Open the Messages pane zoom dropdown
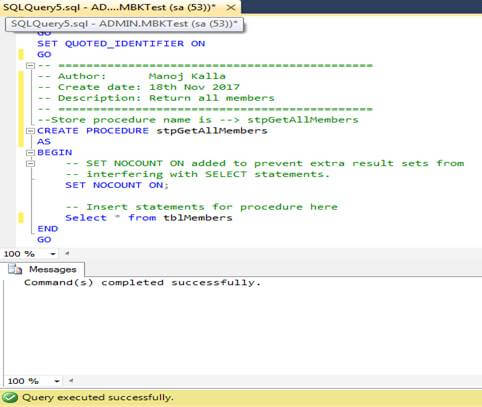This screenshot has width=482, height=407. point(57,381)
